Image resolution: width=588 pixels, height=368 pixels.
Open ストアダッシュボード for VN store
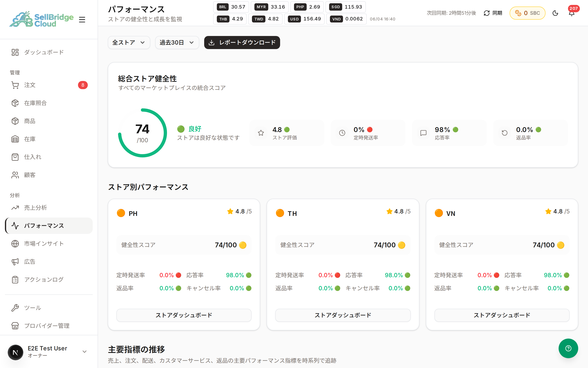tap(502, 315)
